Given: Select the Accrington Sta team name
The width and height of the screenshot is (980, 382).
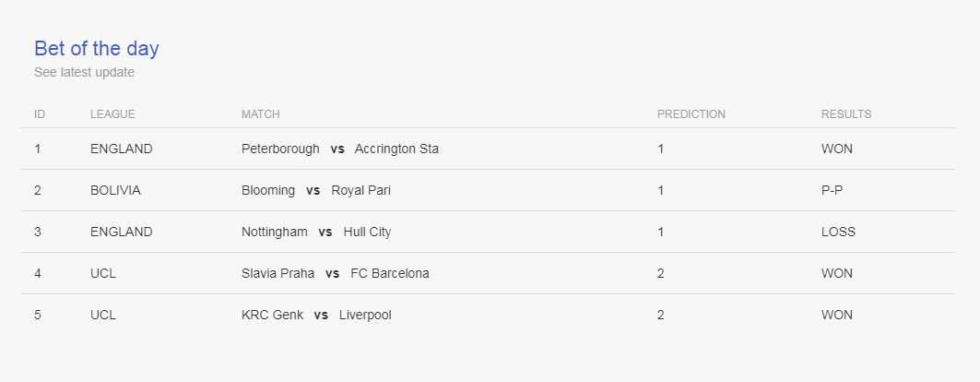Looking at the screenshot, I should point(396,149).
